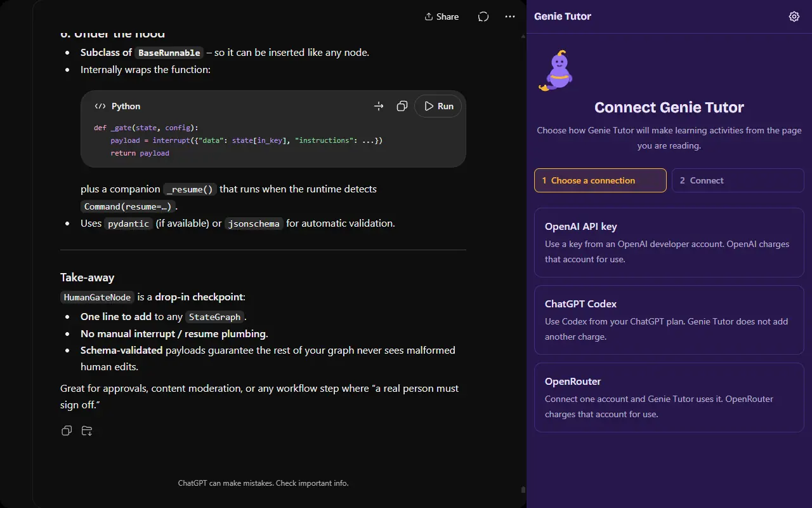This screenshot has height=508, width=812.
Task: Choose the OpenAI API key option
Action: tap(669, 243)
